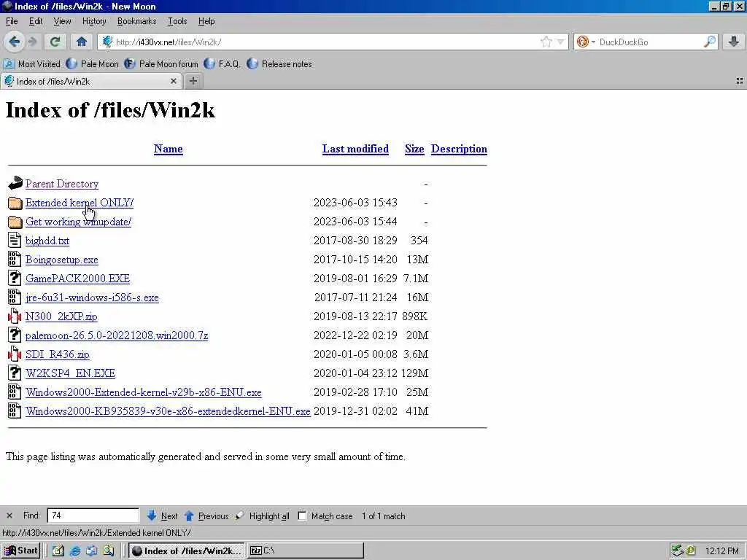Open the Extended kernel ONLY folder link
747x560 pixels.
(x=79, y=203)
